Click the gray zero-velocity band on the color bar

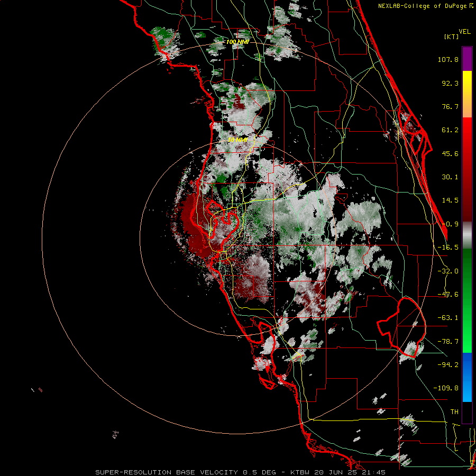[x=467, y=235]
